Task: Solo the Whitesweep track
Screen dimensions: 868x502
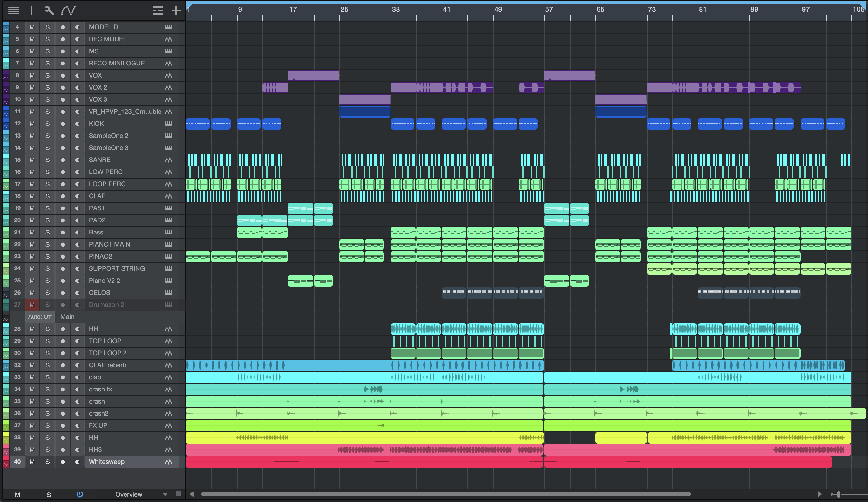Action: click(x=48, y=462)
